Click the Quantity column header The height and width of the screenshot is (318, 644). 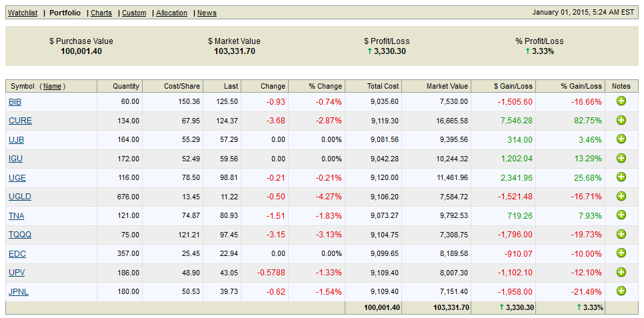pos(126,86)
